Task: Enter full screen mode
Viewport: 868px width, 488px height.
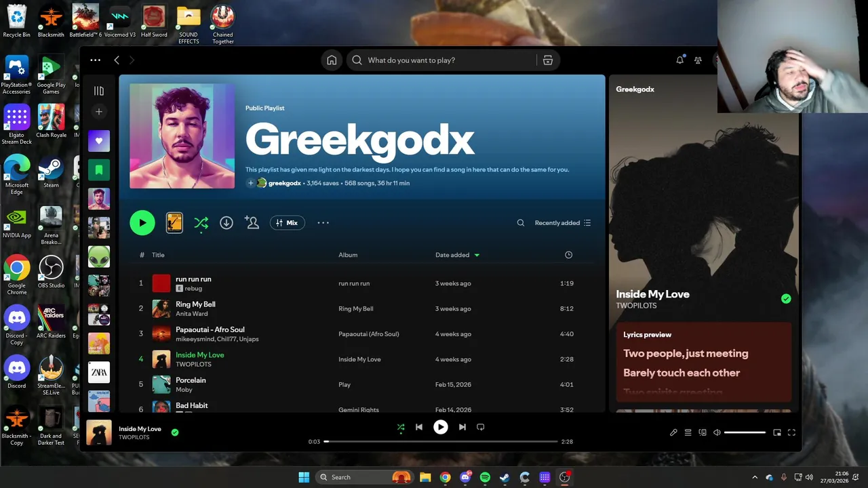Action: click(x=791, y=432)
